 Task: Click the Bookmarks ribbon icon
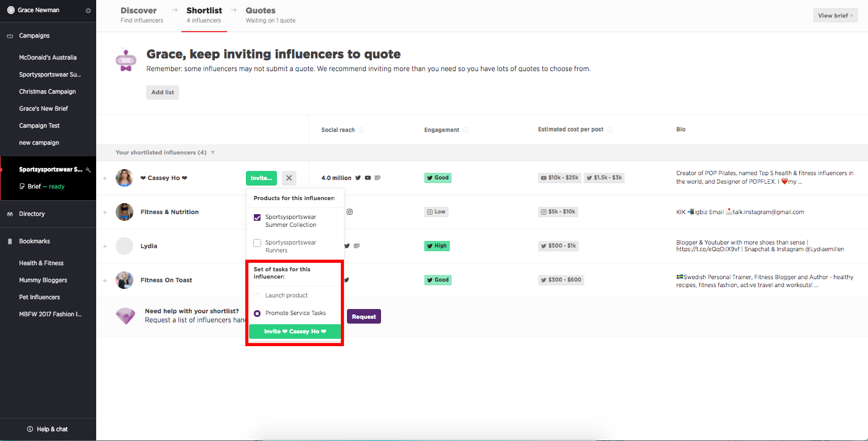[10, 241]
